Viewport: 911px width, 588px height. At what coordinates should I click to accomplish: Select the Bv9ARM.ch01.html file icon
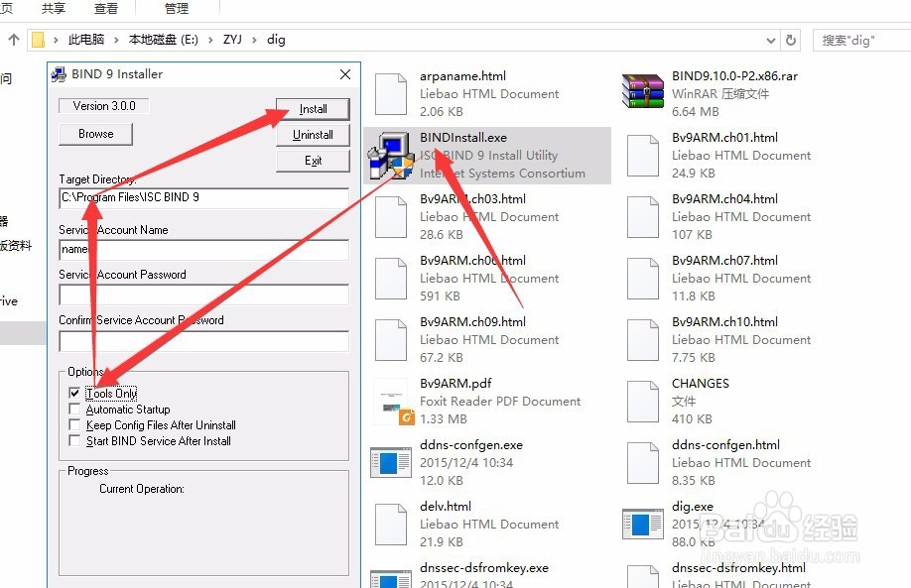point(643,156)
